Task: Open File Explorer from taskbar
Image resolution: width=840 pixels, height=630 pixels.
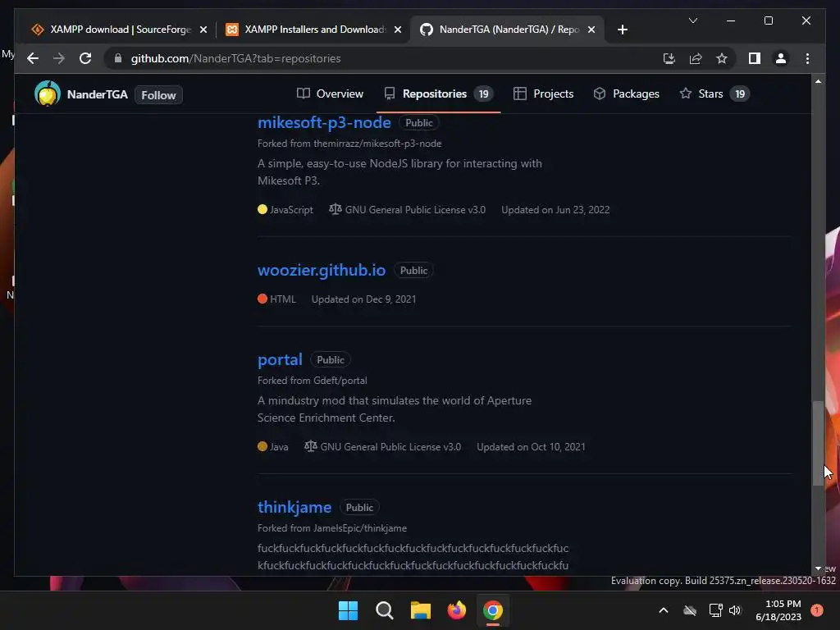Action: point(421,610)
